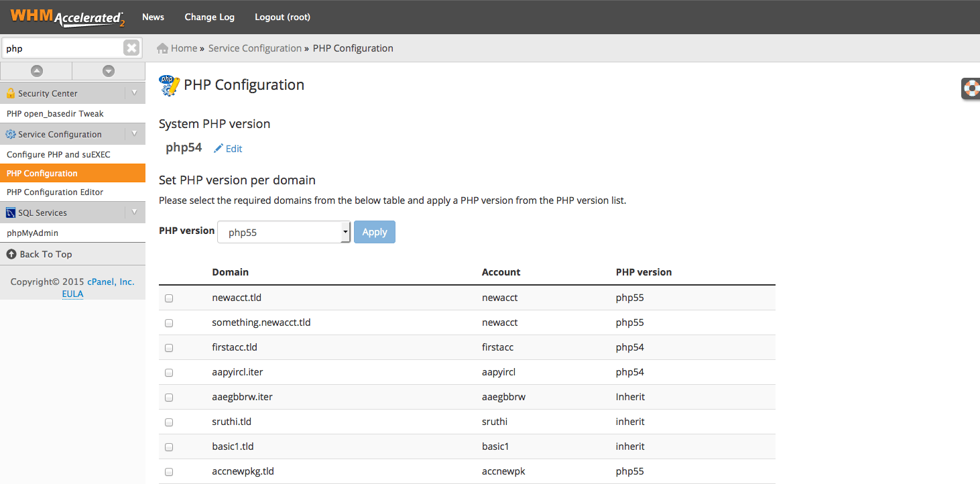980x484 pixels.
Task: Apply the selected PHP version
Action: (x=374, y=231)
